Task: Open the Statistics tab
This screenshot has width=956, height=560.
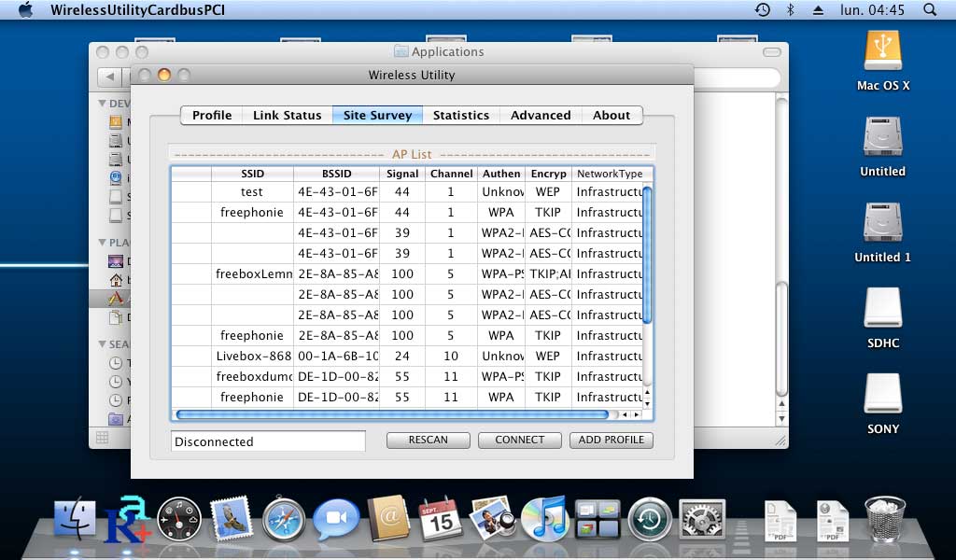Action: pyautogui.click(x=461, y=115)
